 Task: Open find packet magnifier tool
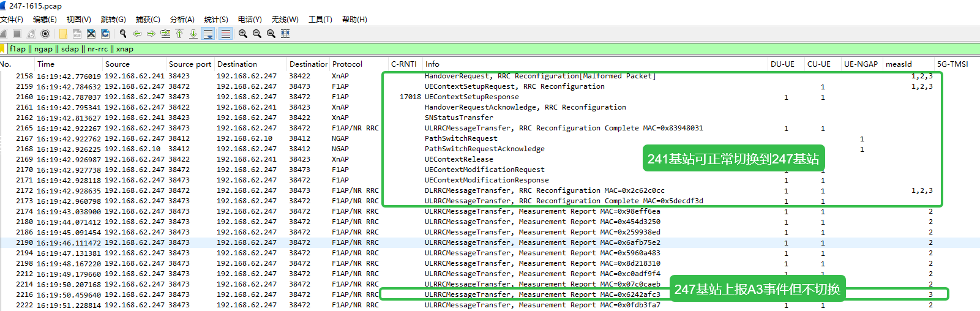[x=123, y=34]
